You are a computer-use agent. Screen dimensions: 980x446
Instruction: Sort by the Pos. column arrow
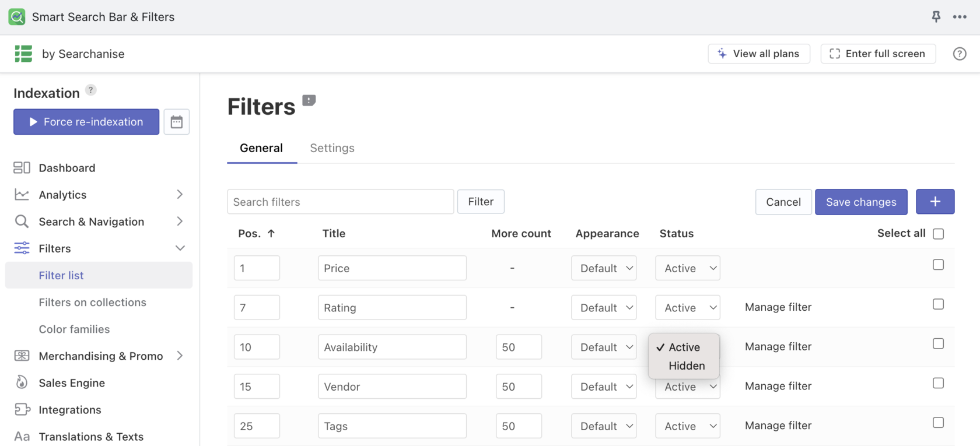coord(271,234)
